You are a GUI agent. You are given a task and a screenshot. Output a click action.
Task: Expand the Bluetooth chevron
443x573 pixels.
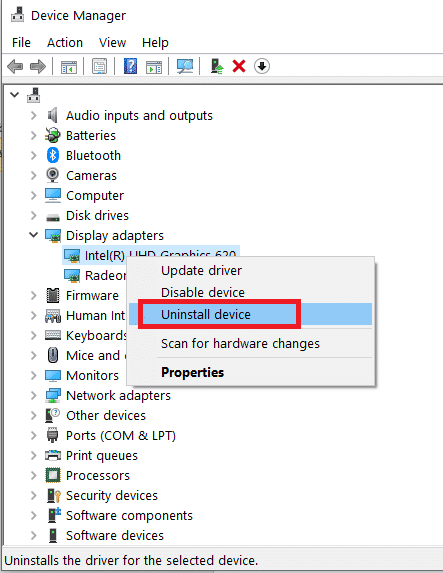tap(34, 156)
